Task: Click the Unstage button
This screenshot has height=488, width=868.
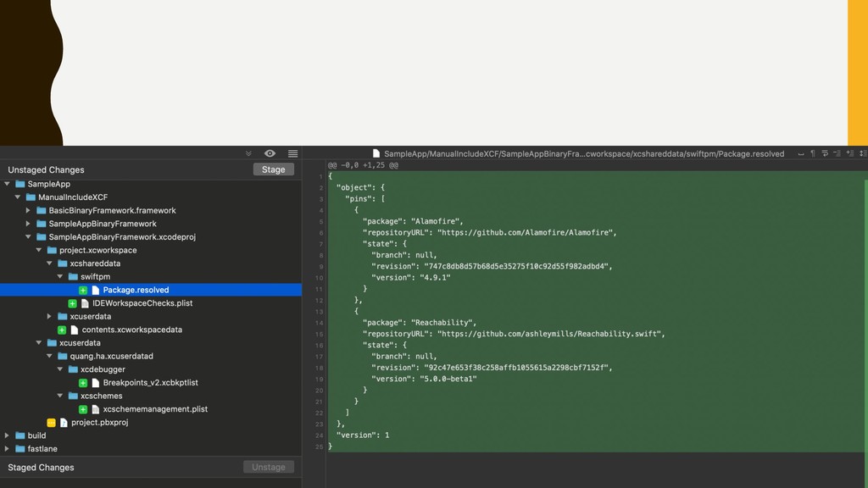Action: click(269, 467)
